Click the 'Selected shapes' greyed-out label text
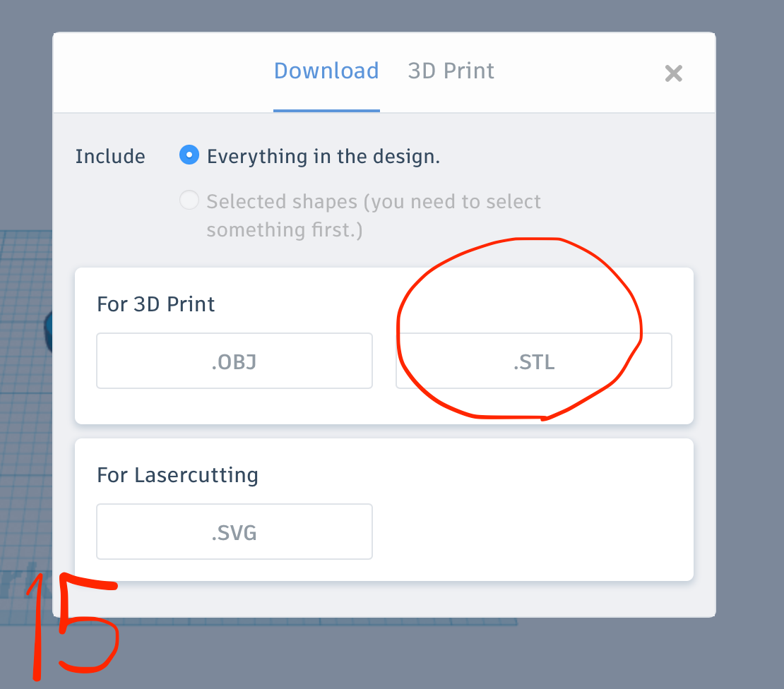Viewport: 784px width, 689px height. [374, 215]
